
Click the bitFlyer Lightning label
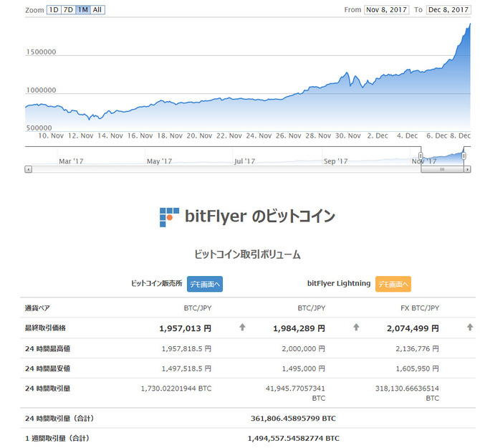pyautogui.click(x=339, y=283)
